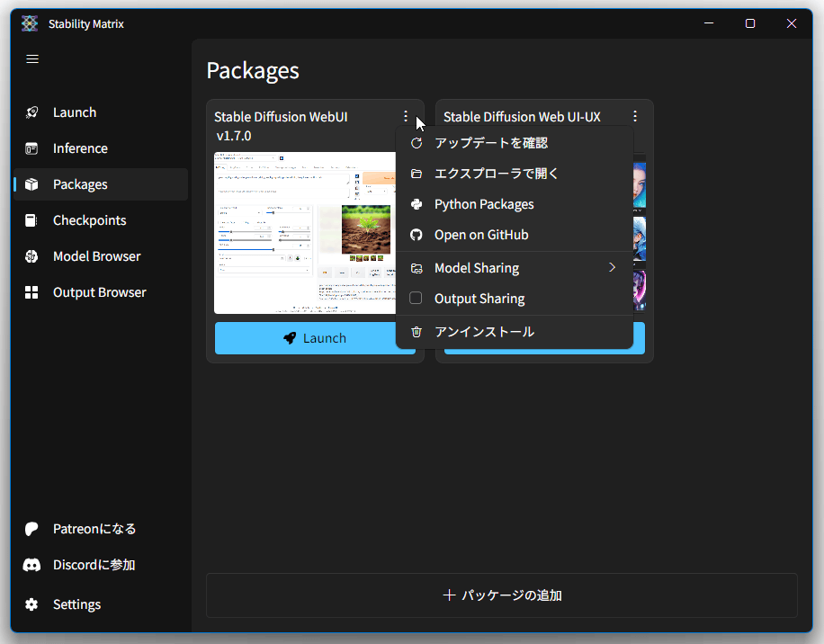Click the three-dot menu of Stable Diffusion WebUI
The height and width of the screenshot is (644, 824).
(405, 115)
